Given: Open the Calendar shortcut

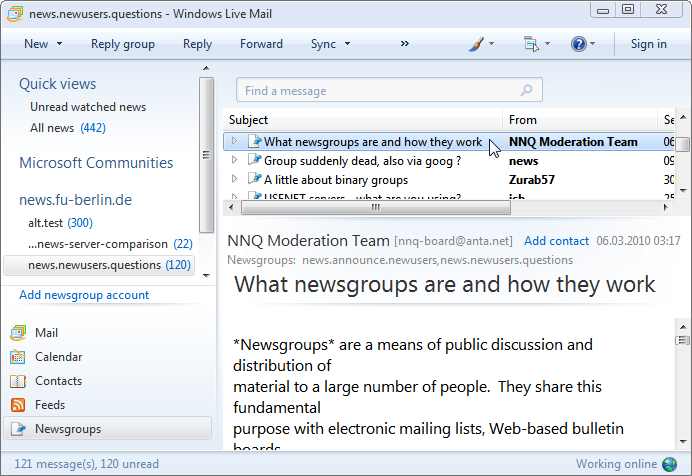Looking at the screenshot, I should (58, 357).
